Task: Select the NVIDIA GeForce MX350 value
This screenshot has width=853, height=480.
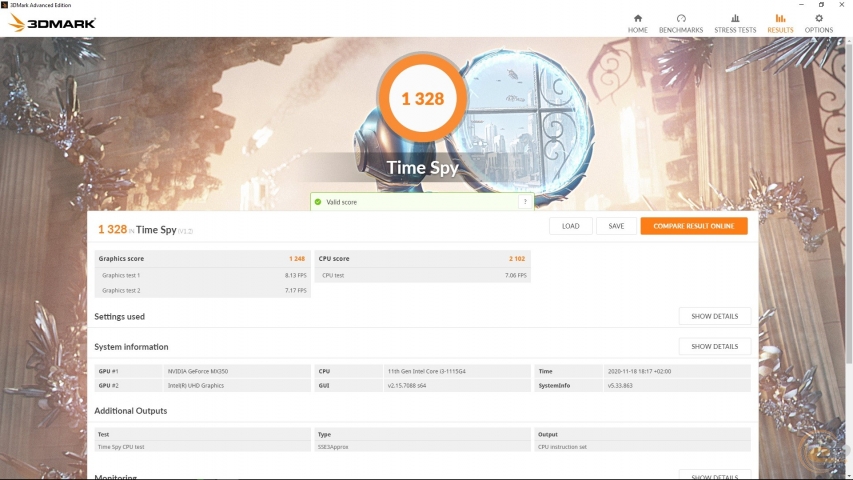Action: tap(198, 371)
